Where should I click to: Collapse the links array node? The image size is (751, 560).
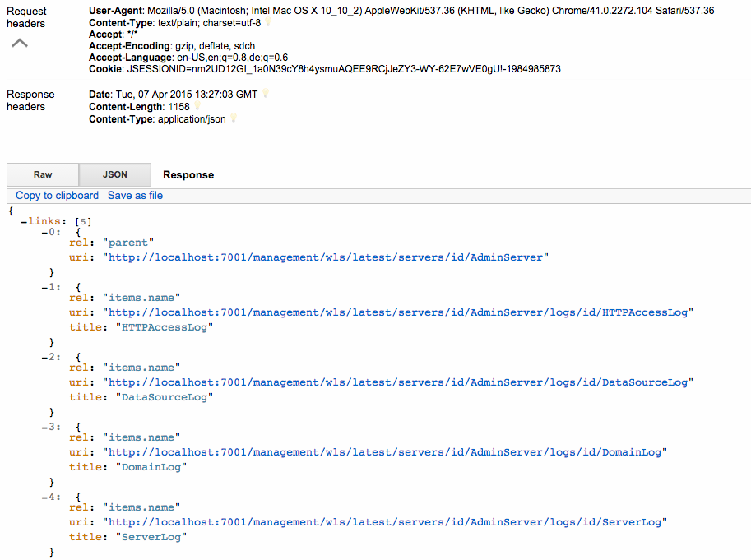[x=25, y=222]
